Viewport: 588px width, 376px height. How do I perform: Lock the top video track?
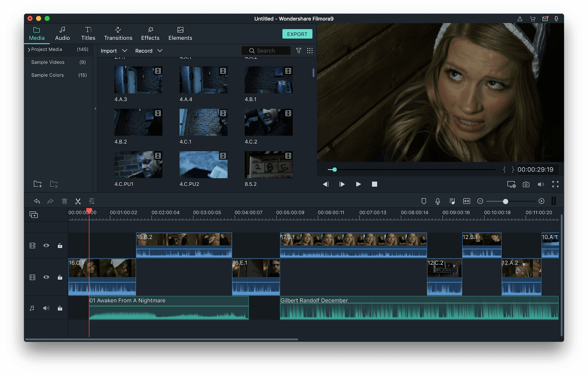[60, 246]
